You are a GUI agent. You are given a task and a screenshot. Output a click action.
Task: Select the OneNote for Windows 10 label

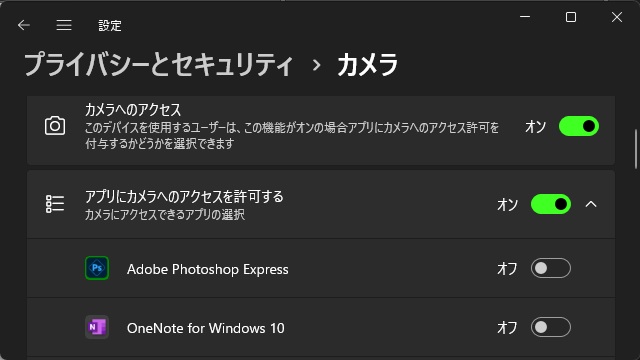[205, 328]
